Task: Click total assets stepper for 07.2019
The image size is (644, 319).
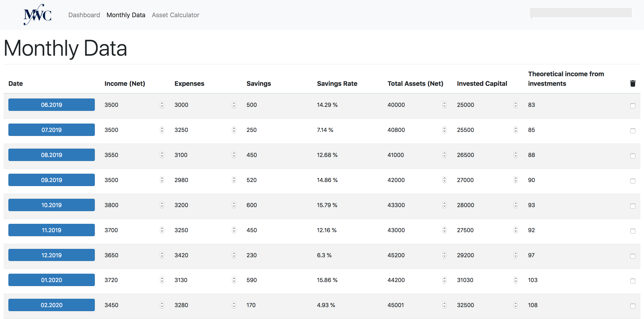Action: click(x=444, y=130)
